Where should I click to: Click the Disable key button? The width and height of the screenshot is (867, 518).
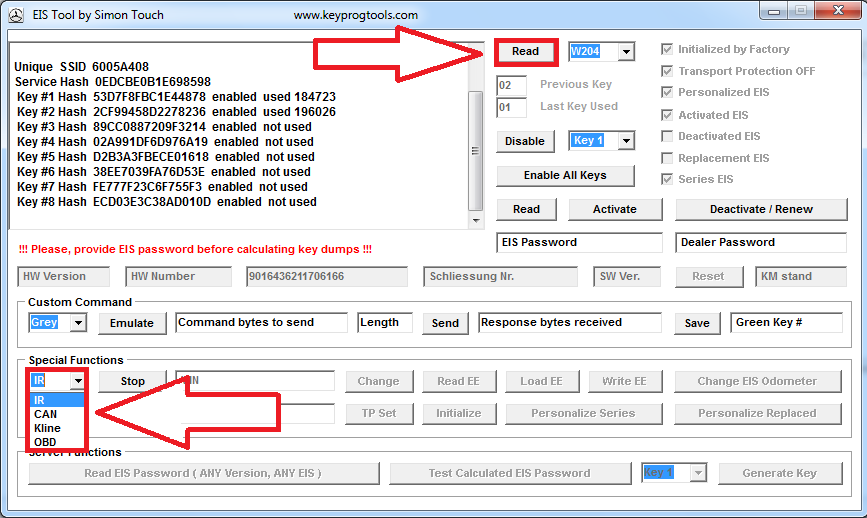coord(525,142)
